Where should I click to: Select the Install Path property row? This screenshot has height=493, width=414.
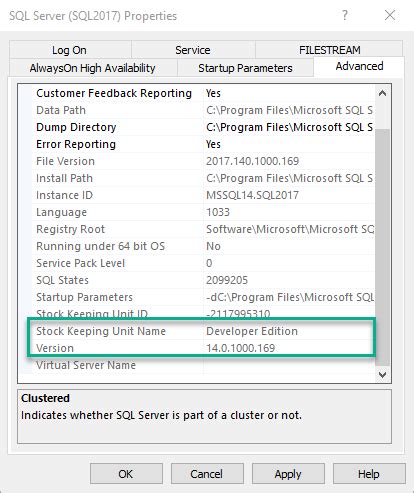click(x=203, y=178)
